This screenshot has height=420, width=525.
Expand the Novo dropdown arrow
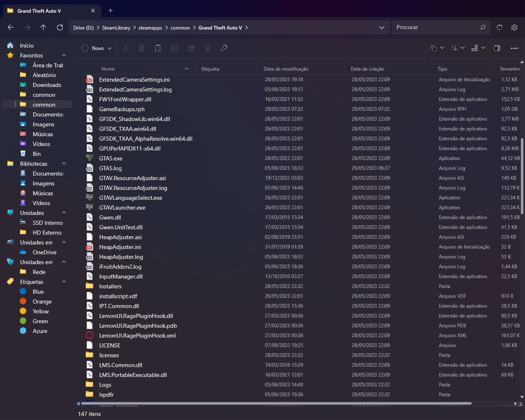coord(110,48)
